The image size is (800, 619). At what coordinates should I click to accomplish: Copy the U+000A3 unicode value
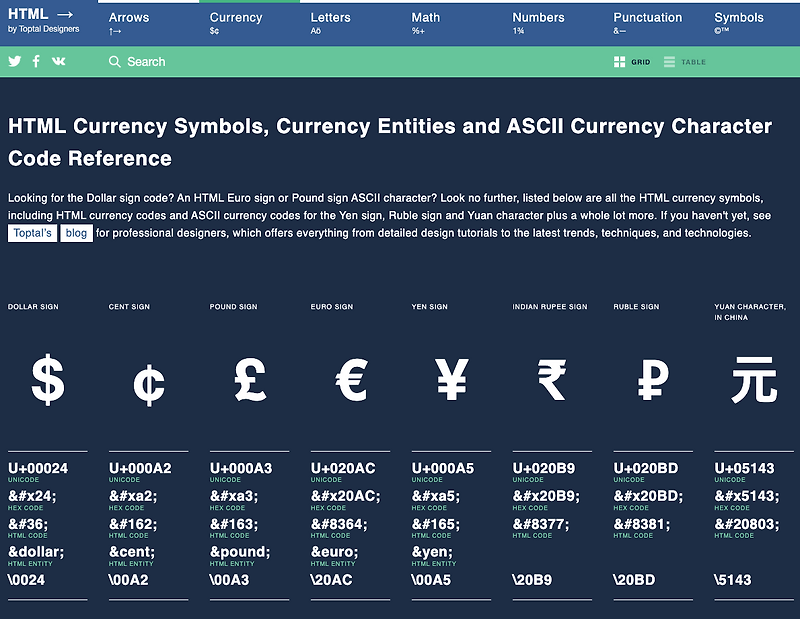[x=241, y=468]
